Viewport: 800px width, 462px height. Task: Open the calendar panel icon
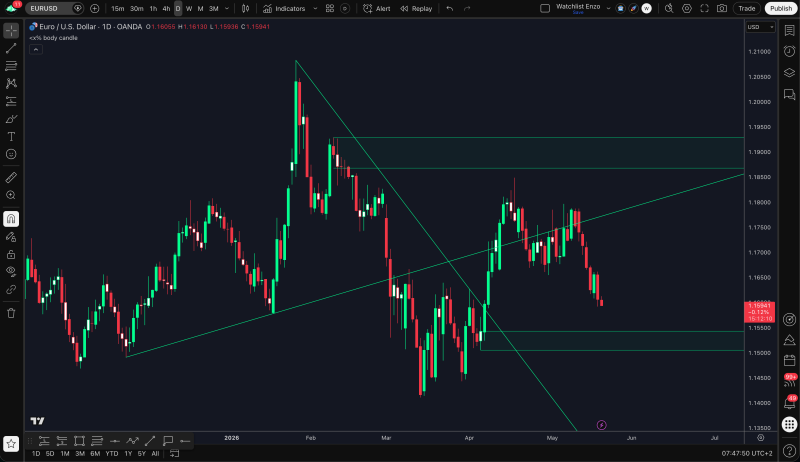(x=789, y=361)
